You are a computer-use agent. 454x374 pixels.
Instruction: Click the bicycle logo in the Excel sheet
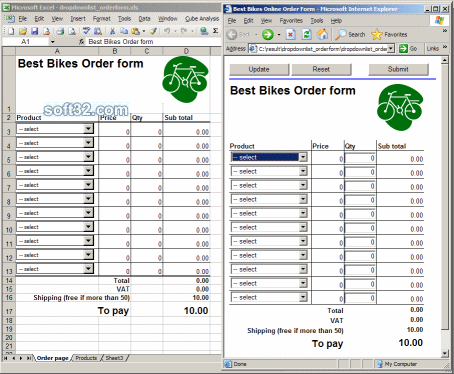(185, 79)
